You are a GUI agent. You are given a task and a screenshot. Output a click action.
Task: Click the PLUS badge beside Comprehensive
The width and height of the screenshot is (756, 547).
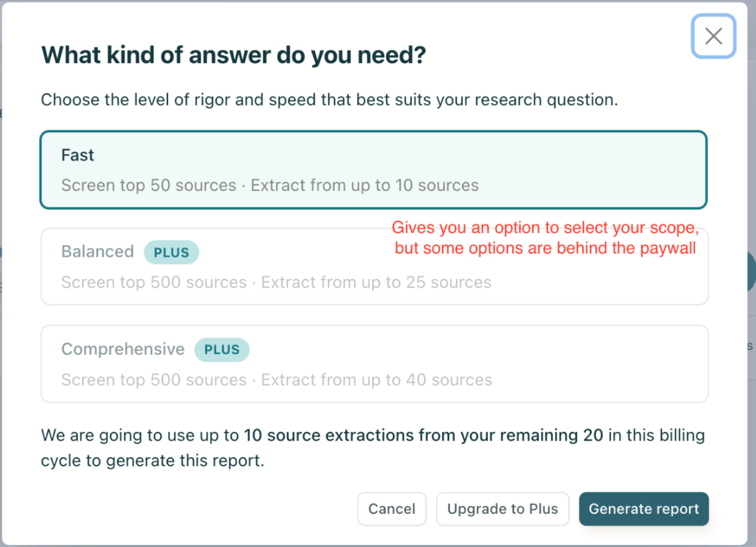pyautogui.click(x=222, y=350)
